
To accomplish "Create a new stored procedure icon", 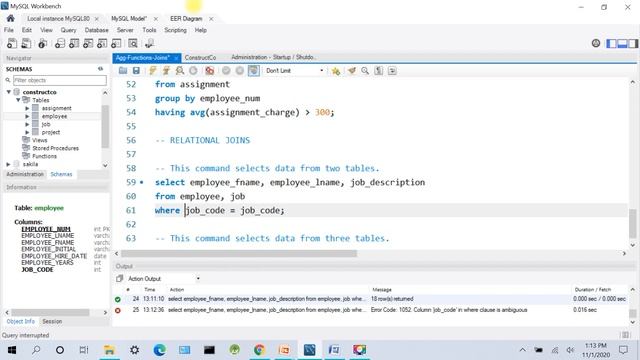I will 102,43.
